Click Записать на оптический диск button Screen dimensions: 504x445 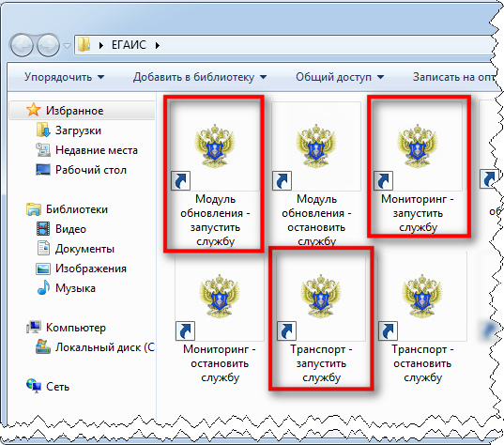(453, 77)
